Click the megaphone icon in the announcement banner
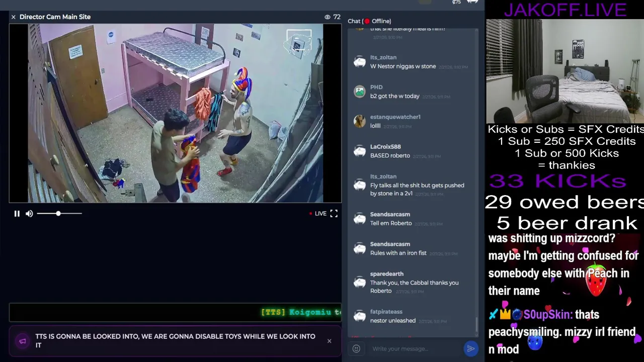 [23, 341]
